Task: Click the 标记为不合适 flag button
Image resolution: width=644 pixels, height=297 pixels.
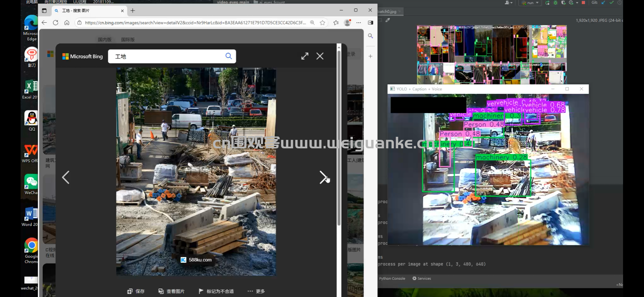Action: 216,291
